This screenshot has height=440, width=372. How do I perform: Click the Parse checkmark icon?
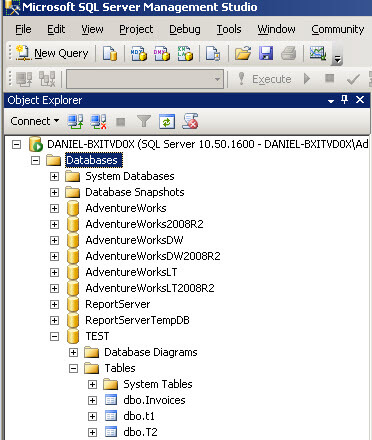[353, 79]
